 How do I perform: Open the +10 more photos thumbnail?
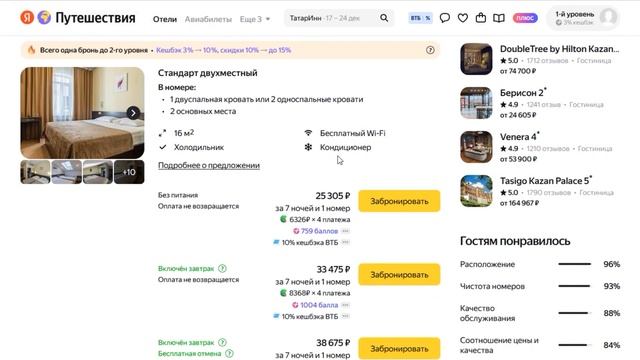coord(129,172)
